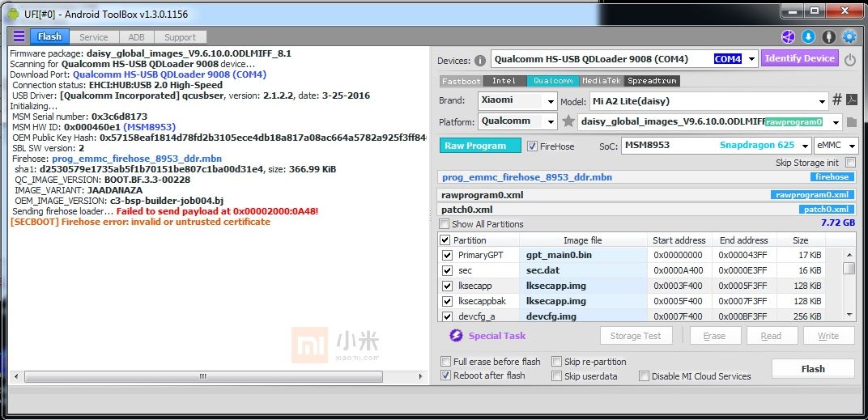This screenshot has height=420, width=868.
Task: Click the Flash button
Action: click(x=813, y=369)
